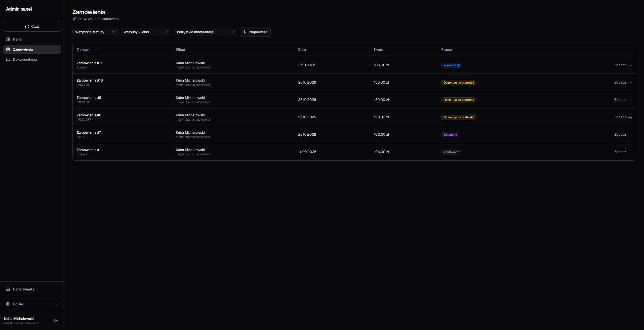Click the Anulowane status badge
This screenshot has height=330, width=644.
451,152
